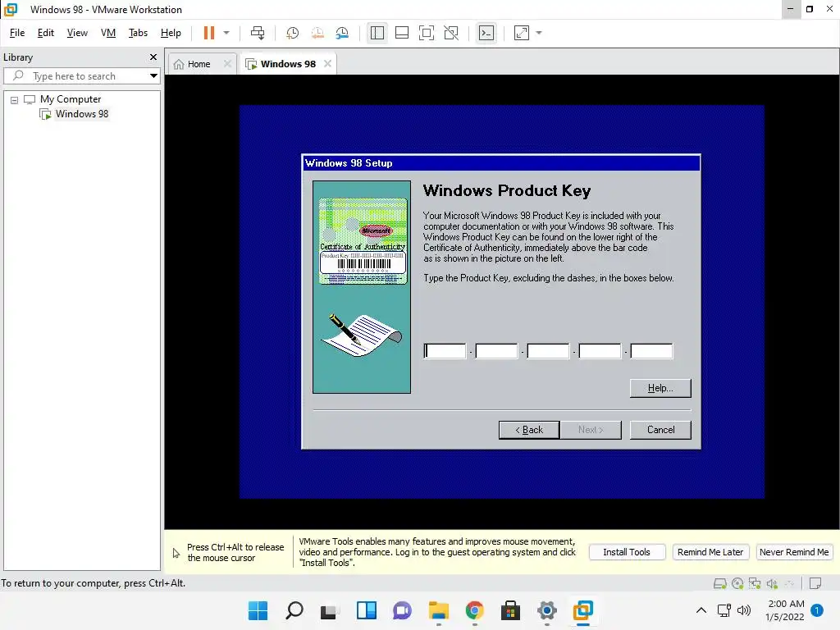Open the volume control in system tray
Viewport: 840px width, 630px height.
[743, 610]
